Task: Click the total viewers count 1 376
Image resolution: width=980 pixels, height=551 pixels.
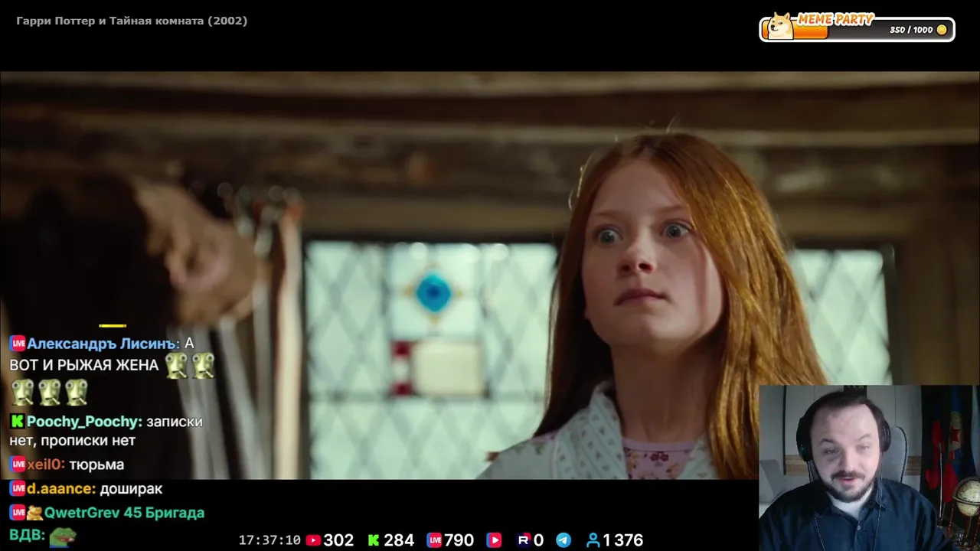Action: click(x=623, y=540)
